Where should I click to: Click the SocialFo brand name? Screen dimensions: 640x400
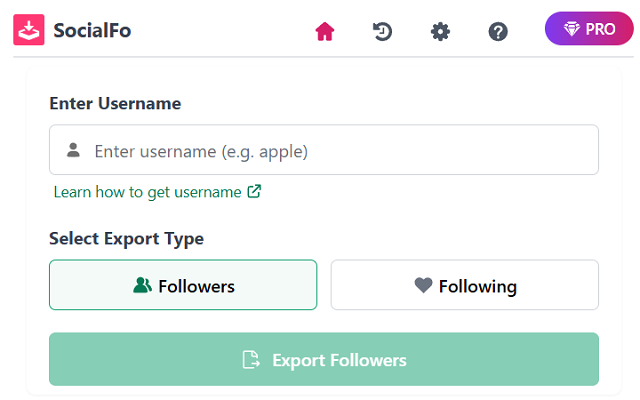coord(94,30)
